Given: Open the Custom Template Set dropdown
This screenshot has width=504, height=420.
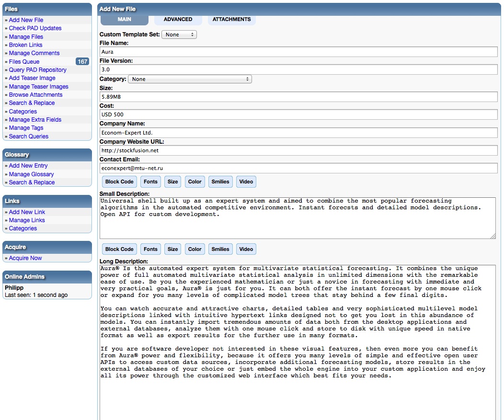Looking at the screenshot, I should tap(179, 34).
